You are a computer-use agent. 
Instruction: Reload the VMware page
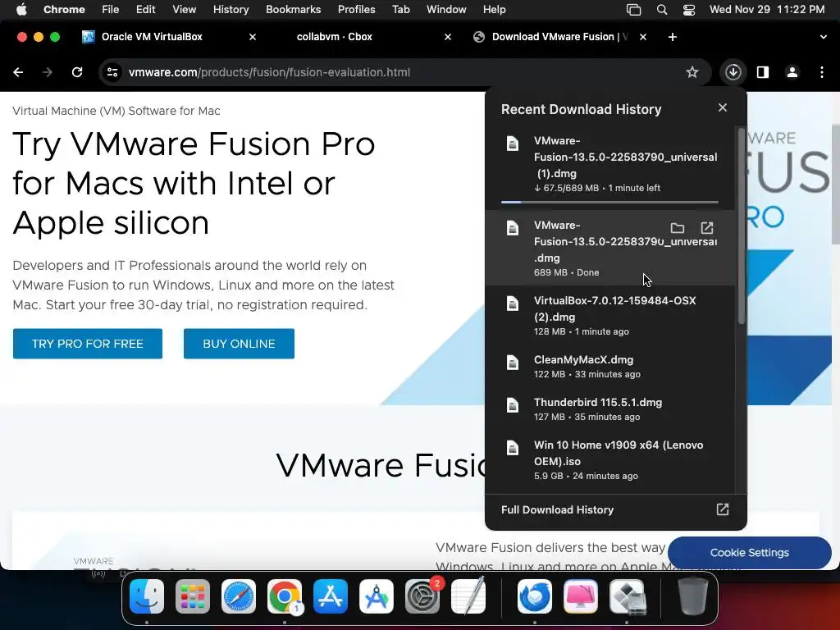pyautogui.click(x=77, y=72)
